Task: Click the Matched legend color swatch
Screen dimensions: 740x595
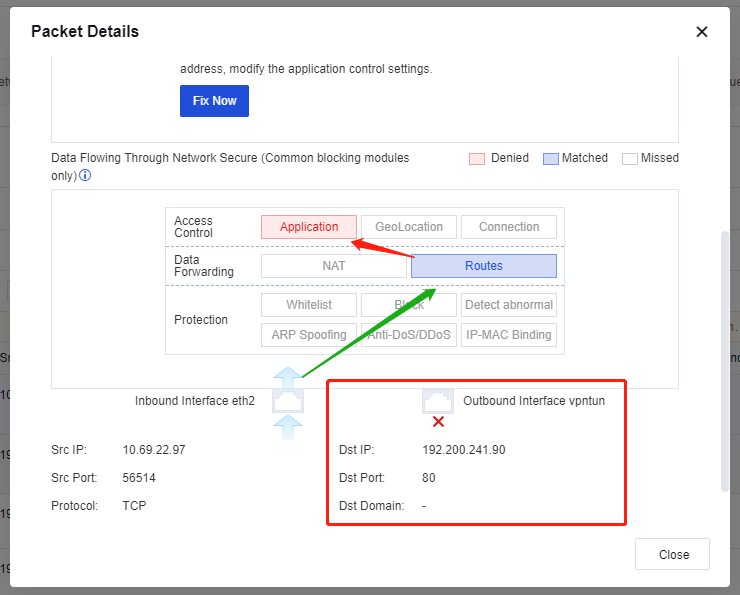Action: click(x=551, y=159)
